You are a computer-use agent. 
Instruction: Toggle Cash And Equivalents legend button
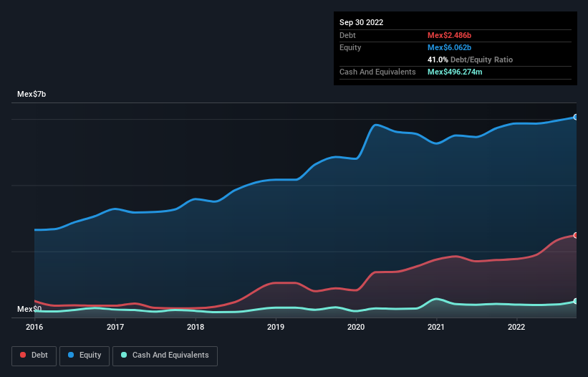click(x=165, y=355)
